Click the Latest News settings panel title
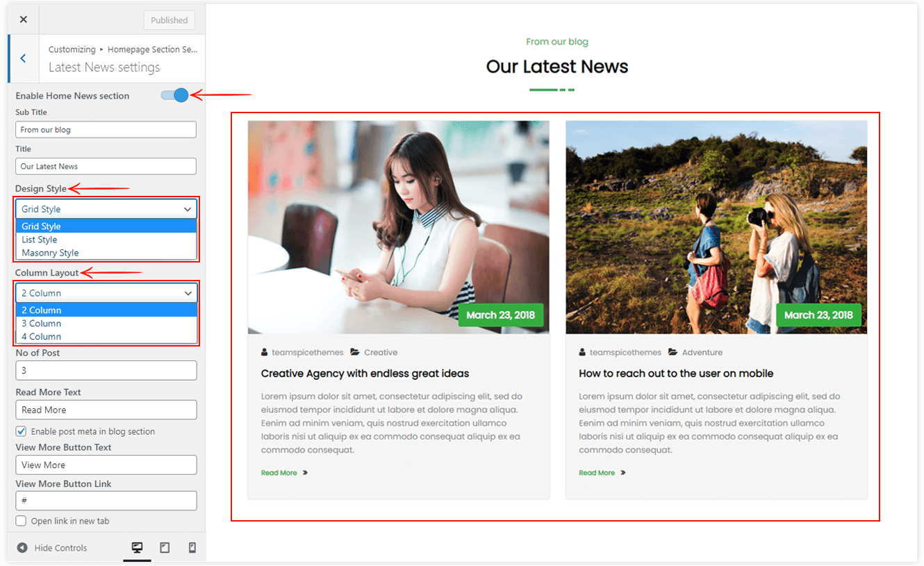This screenshot has width=924, height=566. point(104,67)
